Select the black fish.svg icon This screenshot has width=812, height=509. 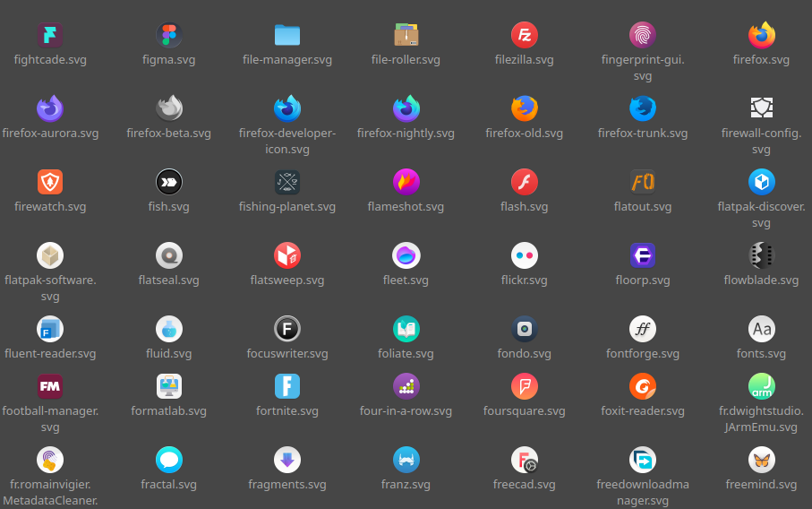coord(169,182)
